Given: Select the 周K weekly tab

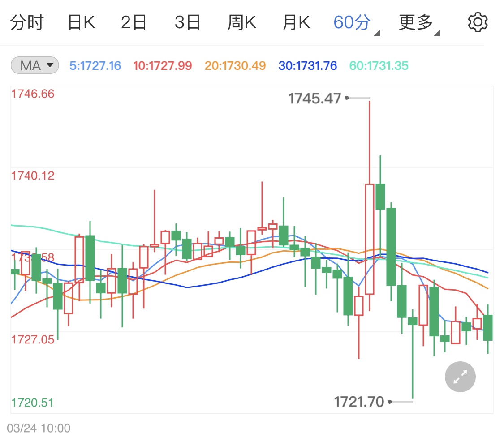Looking at the screenshot, I should pos(242,22).
